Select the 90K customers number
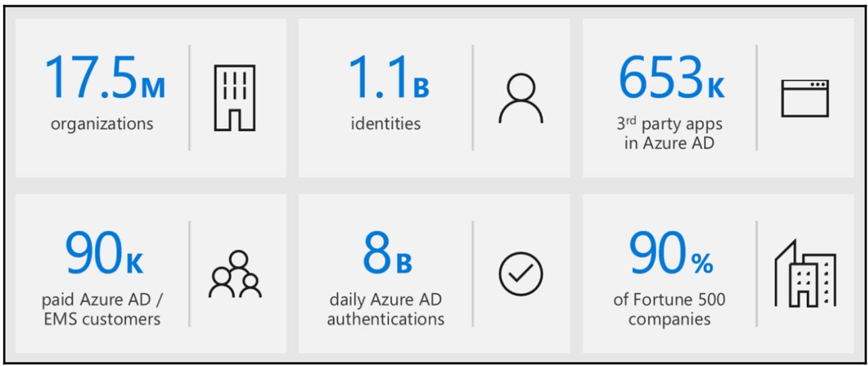868x366 pixels. coord(105,257)
